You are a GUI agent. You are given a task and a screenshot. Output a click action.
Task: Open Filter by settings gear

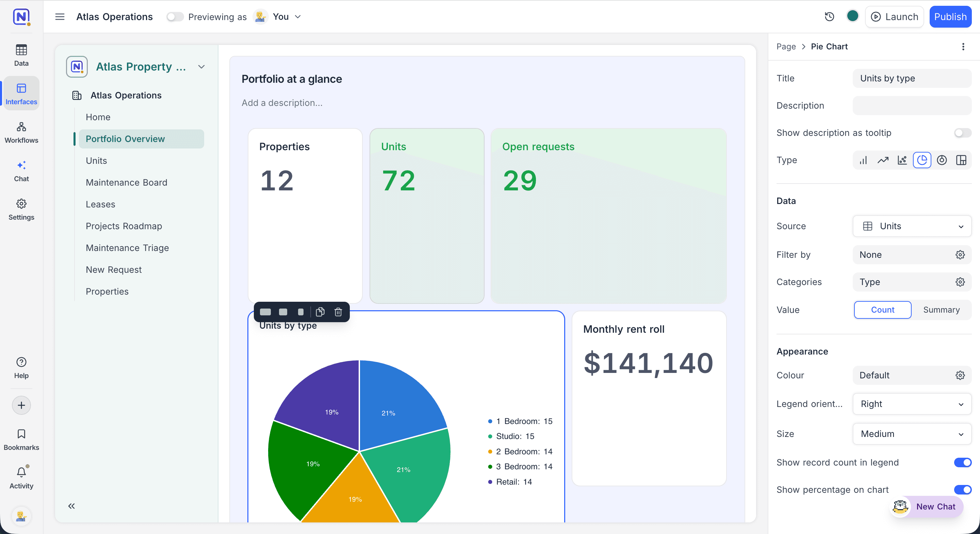tap(960, 255)
